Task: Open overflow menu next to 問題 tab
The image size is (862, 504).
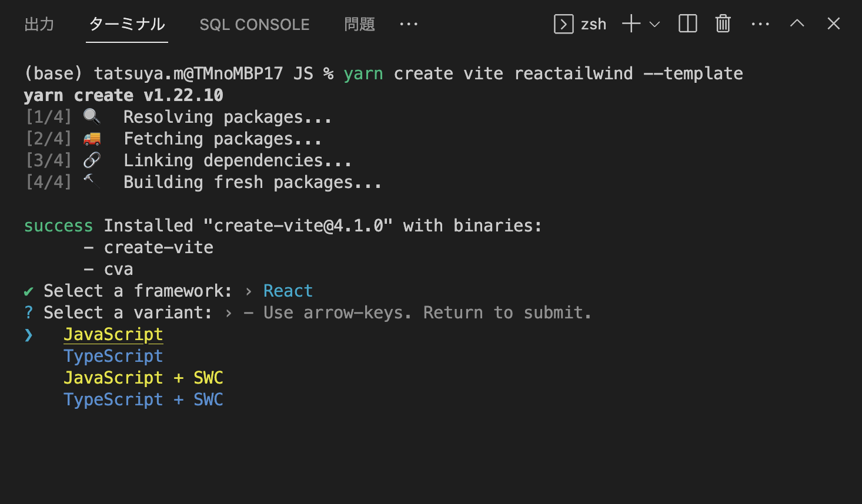Action: 409,24
